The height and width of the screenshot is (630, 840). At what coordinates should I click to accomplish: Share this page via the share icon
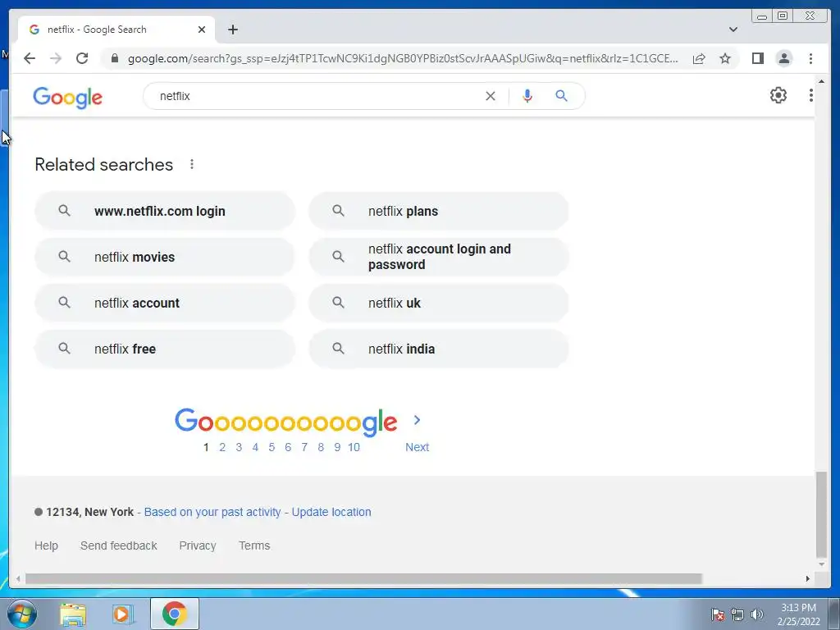[699, 58]
